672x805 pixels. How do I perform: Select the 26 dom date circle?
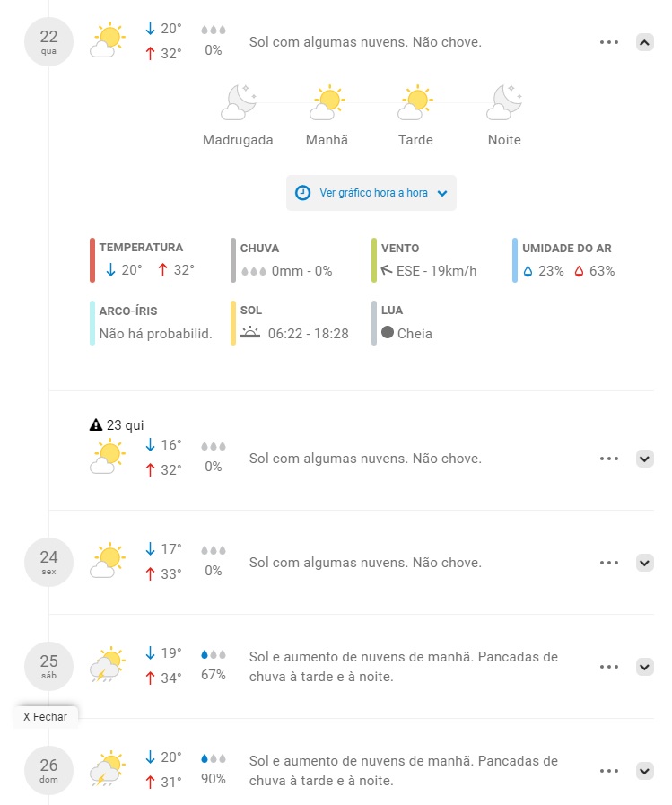[x=48, y=771]
